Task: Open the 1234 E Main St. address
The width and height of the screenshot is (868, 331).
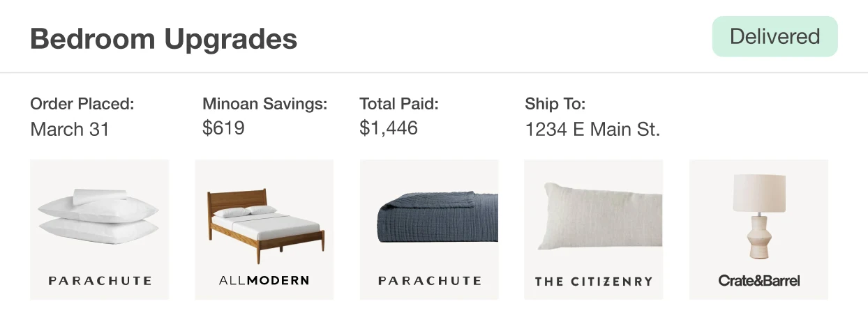Action: pyautogui.click(x=592, y=130)
